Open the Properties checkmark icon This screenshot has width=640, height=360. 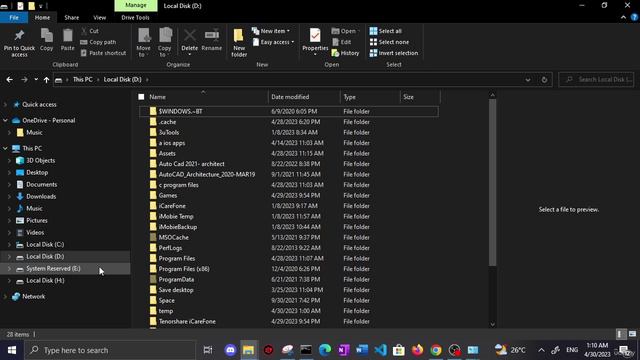[x=315, y=36]
